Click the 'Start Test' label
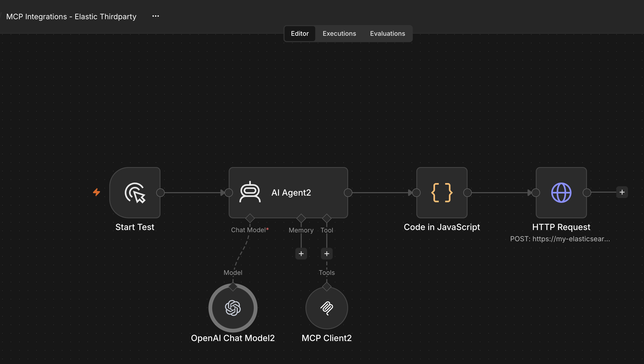Screen dimensions: 644x364 135,227
